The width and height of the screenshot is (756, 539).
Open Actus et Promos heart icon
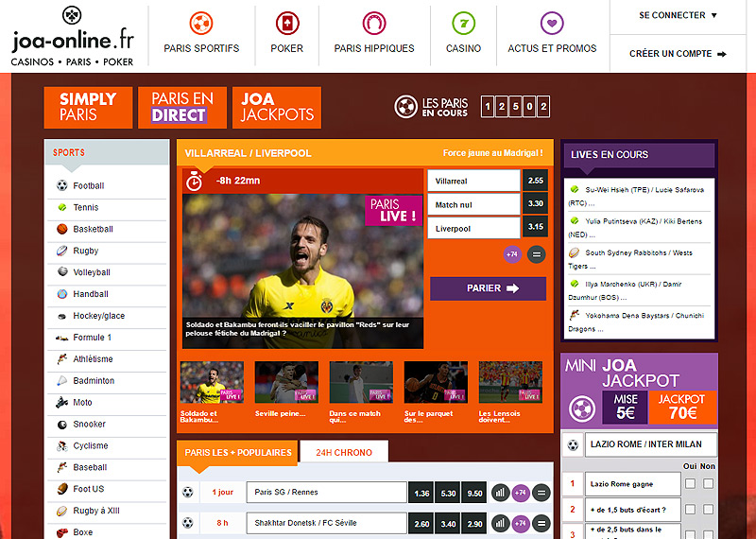(552, 23)
